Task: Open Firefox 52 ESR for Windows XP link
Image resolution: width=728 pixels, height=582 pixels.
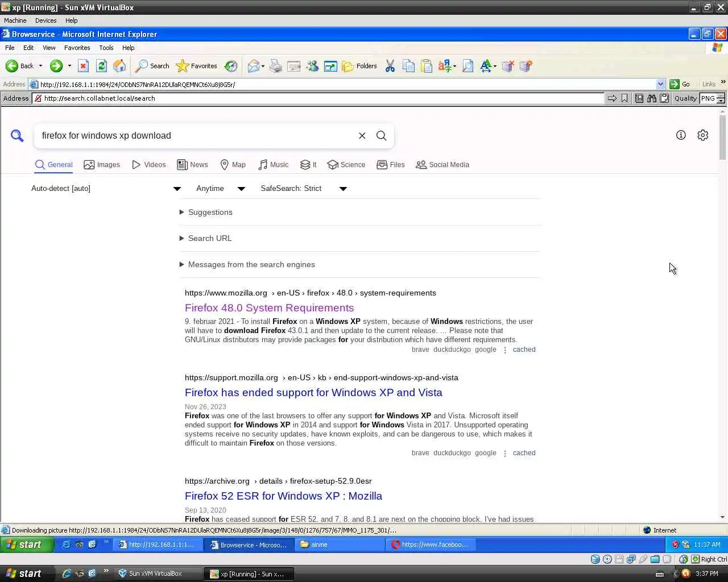Action: (x=283, y=496)
